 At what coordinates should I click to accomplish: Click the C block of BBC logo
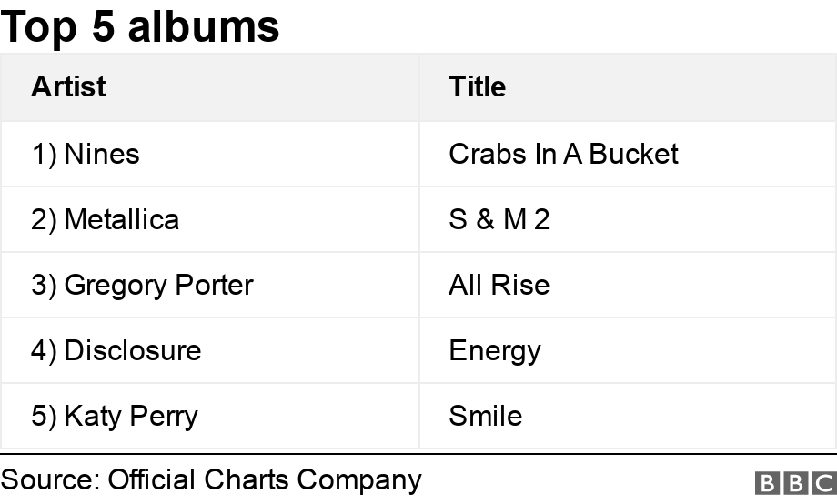tap(824, 483)
